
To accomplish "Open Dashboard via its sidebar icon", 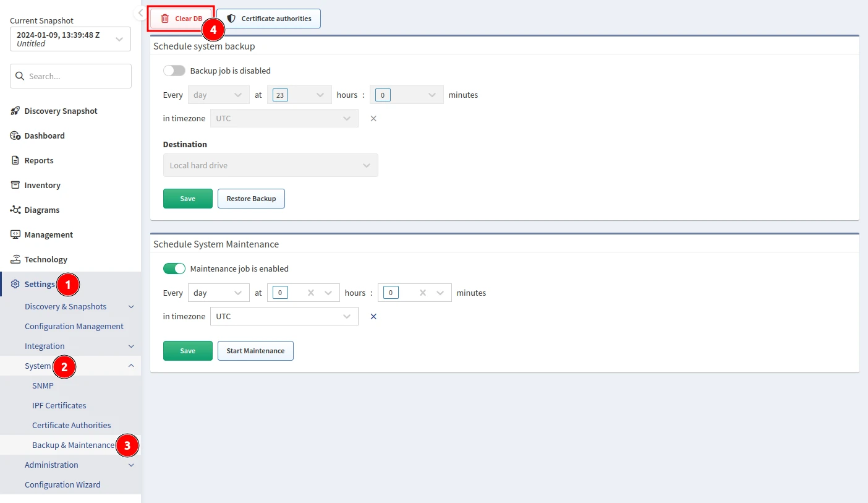I will point(15,135).
